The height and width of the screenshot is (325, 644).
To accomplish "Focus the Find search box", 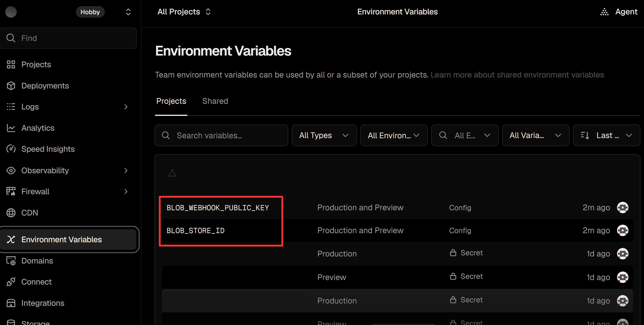I will [69, 38].
